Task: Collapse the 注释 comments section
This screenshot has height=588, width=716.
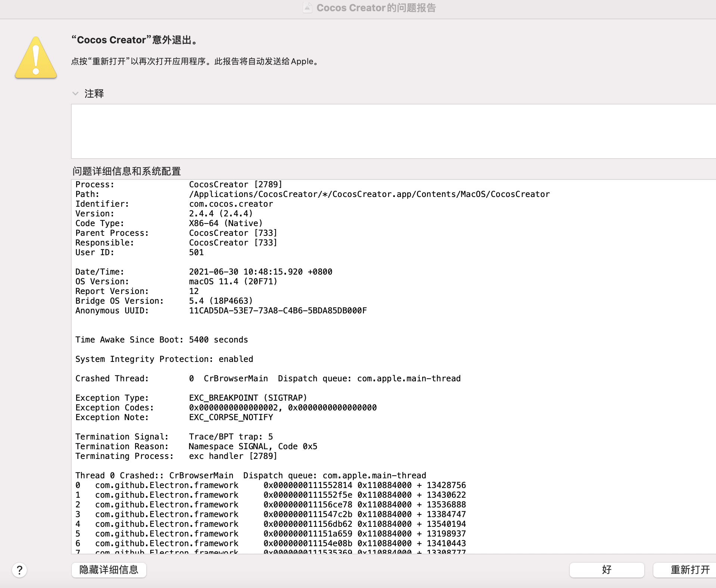Action: point(75,93)
